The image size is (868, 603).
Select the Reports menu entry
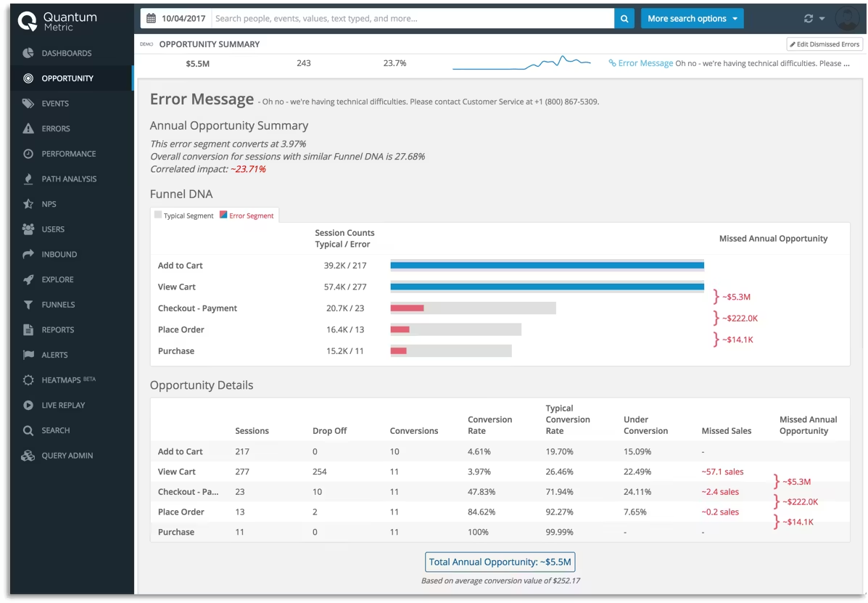click(x=57, y=329)
